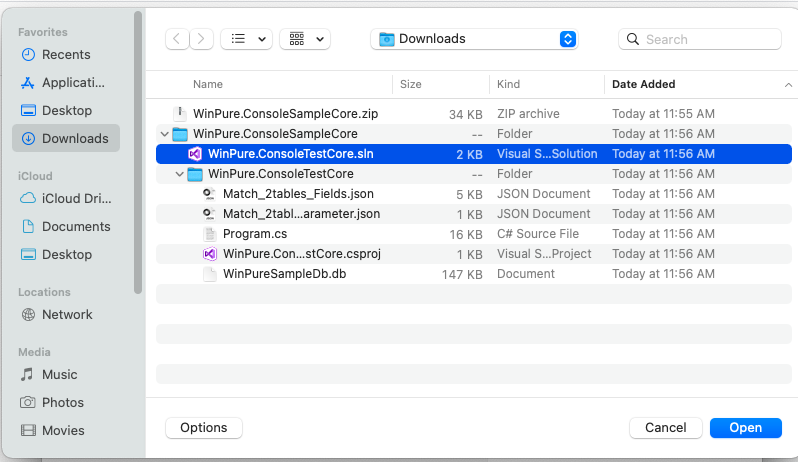This screenshot has width=798, height=462.
Task: Sort files by Kind column
Action: coord(508,84)
